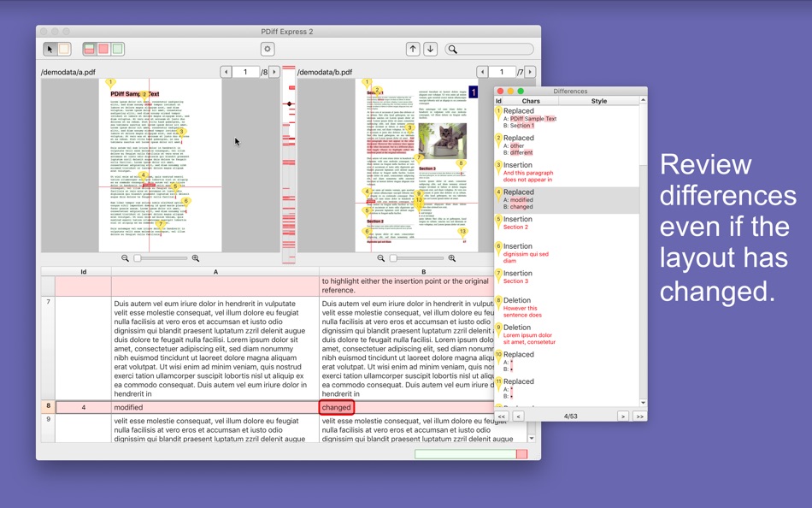
Task: Adjust b.pdf zoom slider
Action: [x=417, y=258]
